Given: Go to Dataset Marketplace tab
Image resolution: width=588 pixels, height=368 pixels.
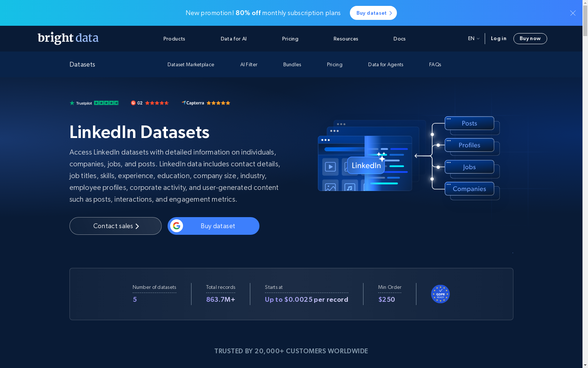Looking at the screenshot, I should [191, 64].
